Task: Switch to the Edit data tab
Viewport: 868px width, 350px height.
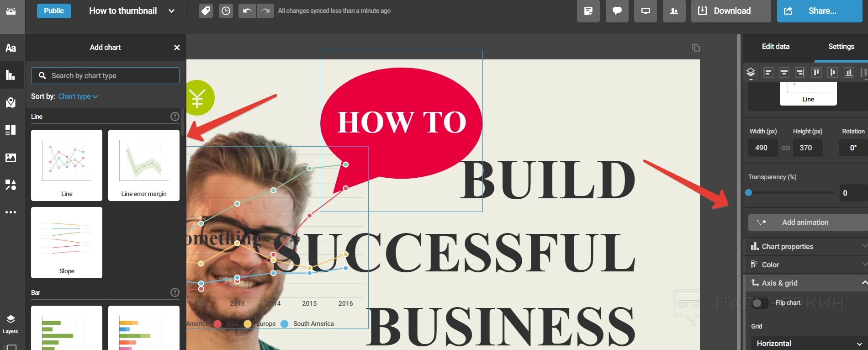Action: pyautogui.click(x=776, y=47)
